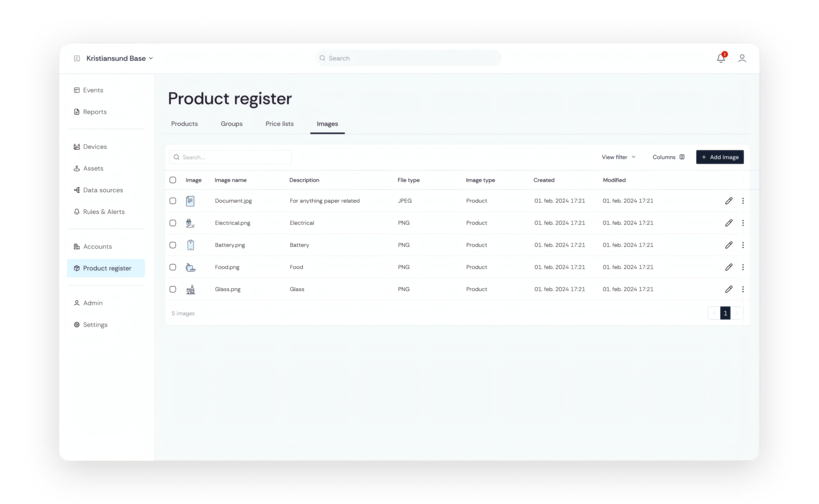
Task: Go to next page arrow in pagination
Action: [737, 313]
